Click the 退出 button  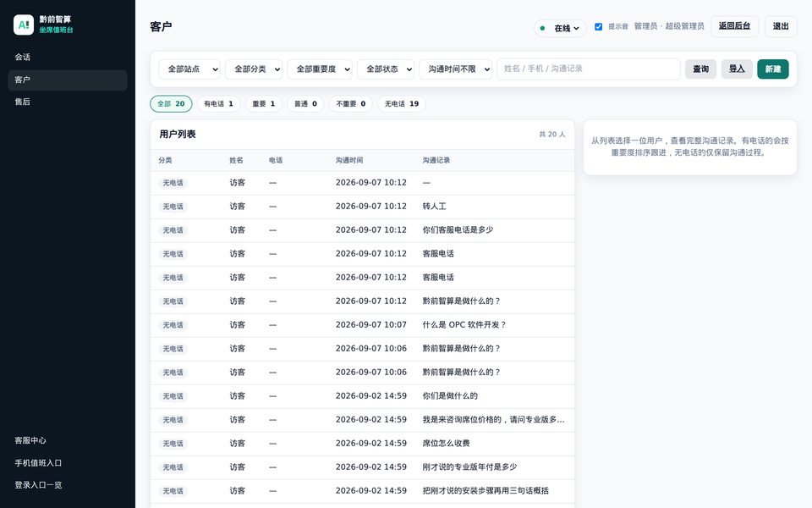point(781,26)
